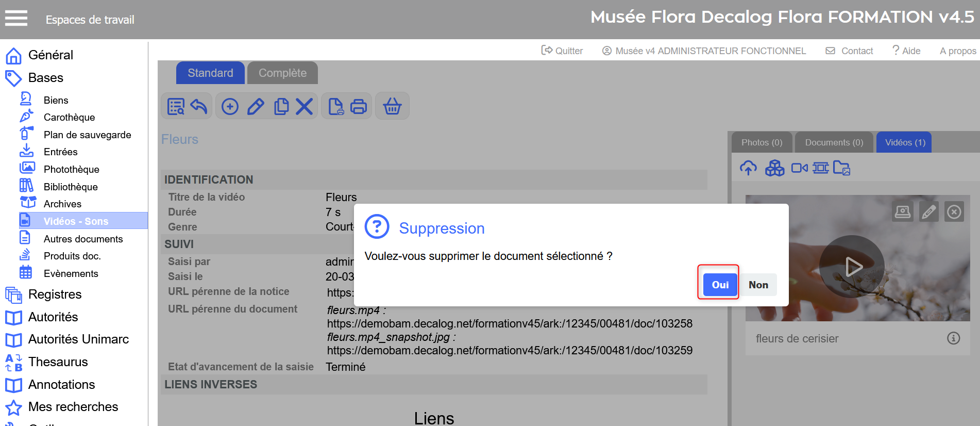
Task: Switch to the Complète tab
Action: coord(282,73)
